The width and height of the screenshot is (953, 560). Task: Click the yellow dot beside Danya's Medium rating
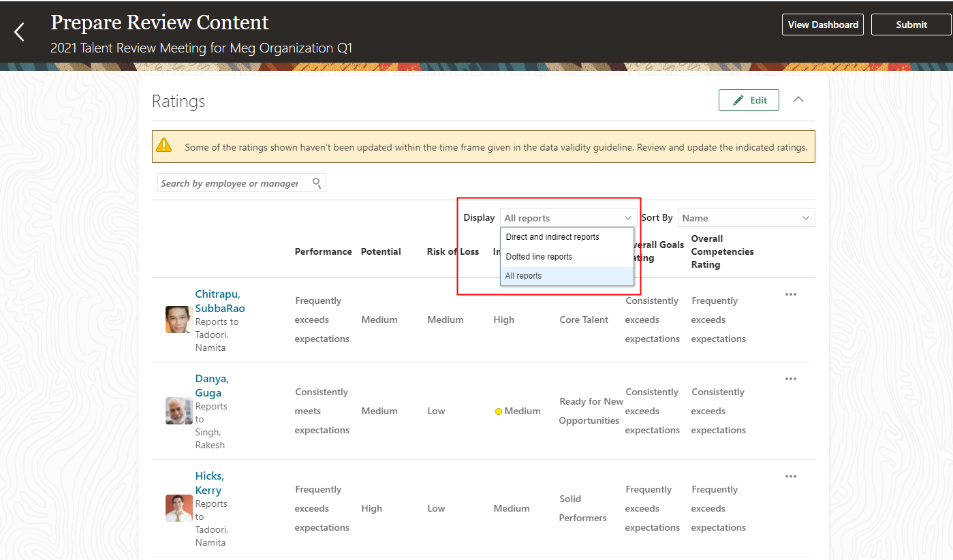coord(499,411)
